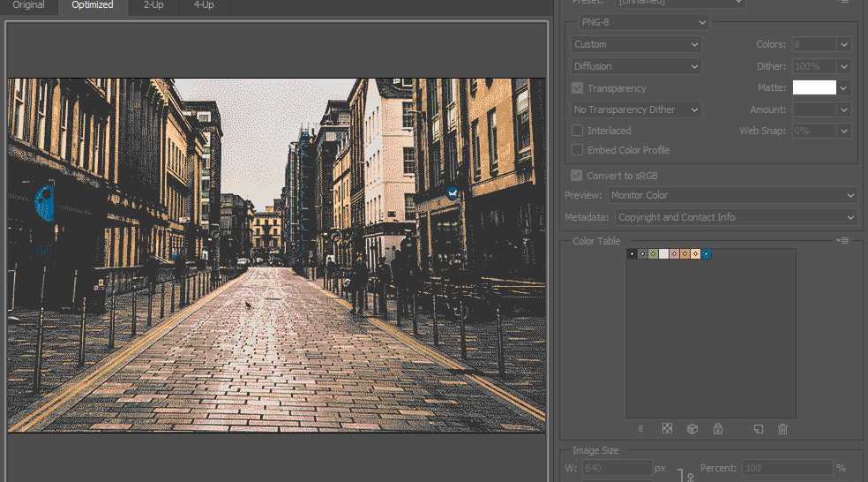Expand the Matte color dropdown arrow
This screenshot has height=482, width=868.
coord(843,87)
